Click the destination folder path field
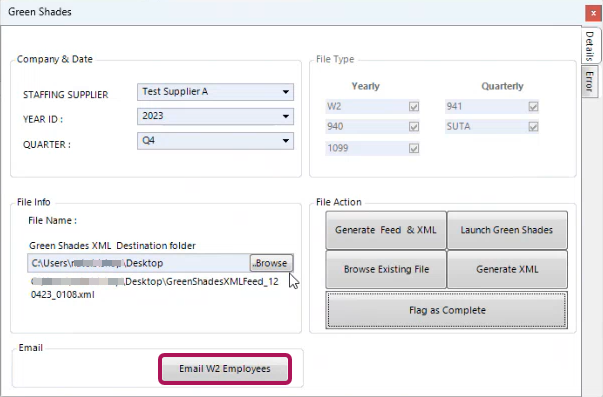 click(139, 263)
